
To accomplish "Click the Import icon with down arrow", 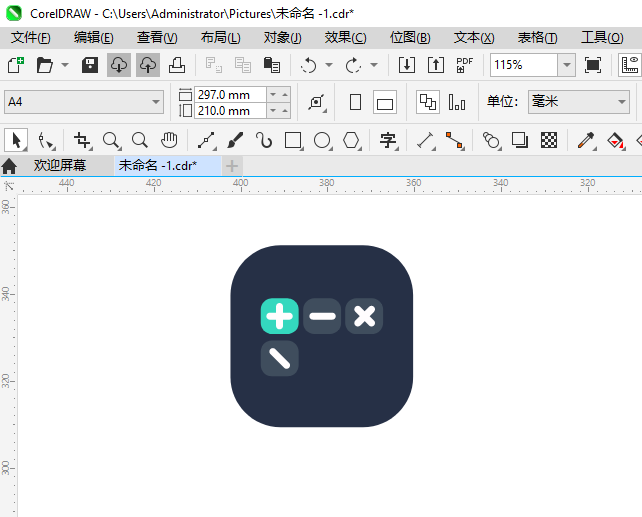I will click(407, 65).
